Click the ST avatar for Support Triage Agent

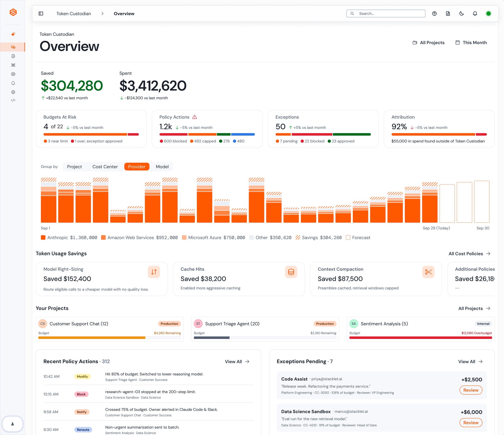(x=198, y=324)
